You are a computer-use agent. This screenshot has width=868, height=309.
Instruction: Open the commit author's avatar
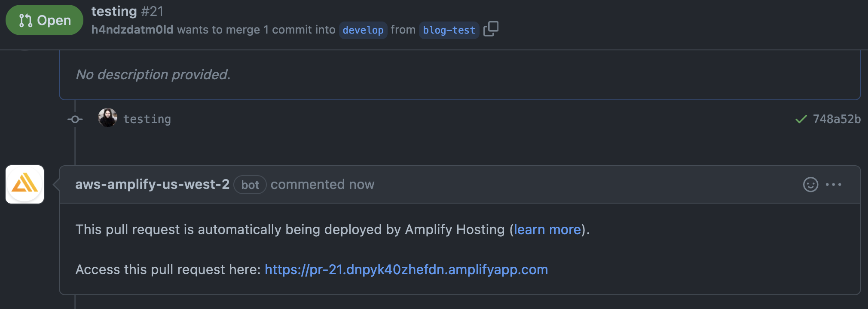[107, 118]
